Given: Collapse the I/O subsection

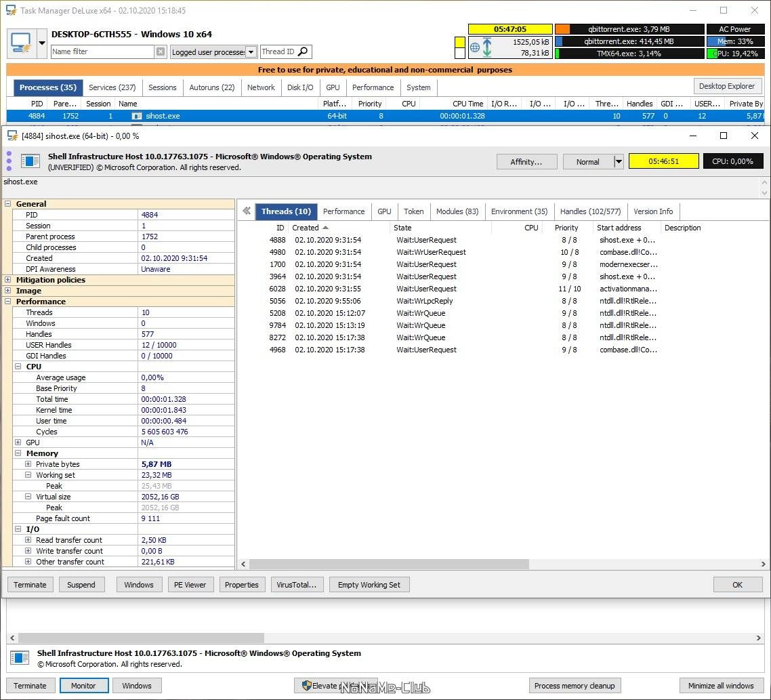Looking at the screenshot, I should [x=18, y=529].
